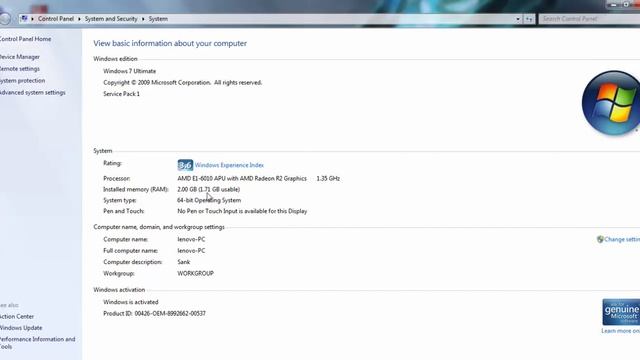The image size is (640, 360).
Task: Click the address bar computer icon
Action: pos(24,19)
